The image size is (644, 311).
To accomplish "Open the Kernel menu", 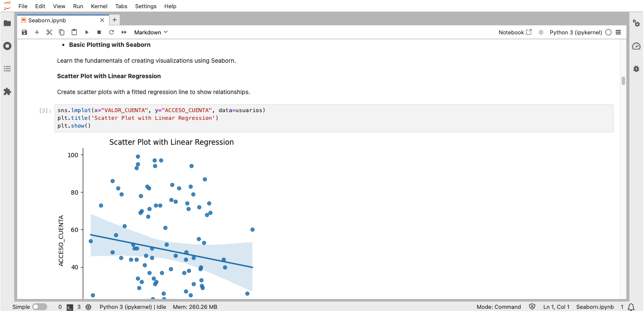I will click(x=99, y=6).
